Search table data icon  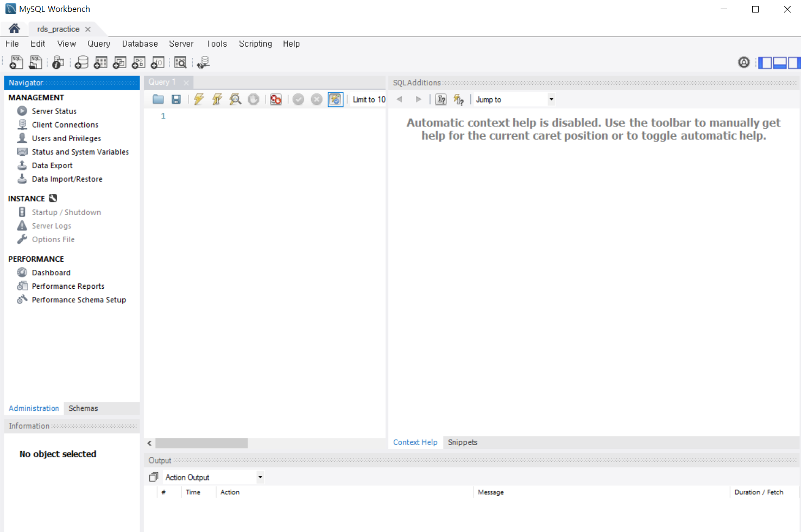(180, 63)
